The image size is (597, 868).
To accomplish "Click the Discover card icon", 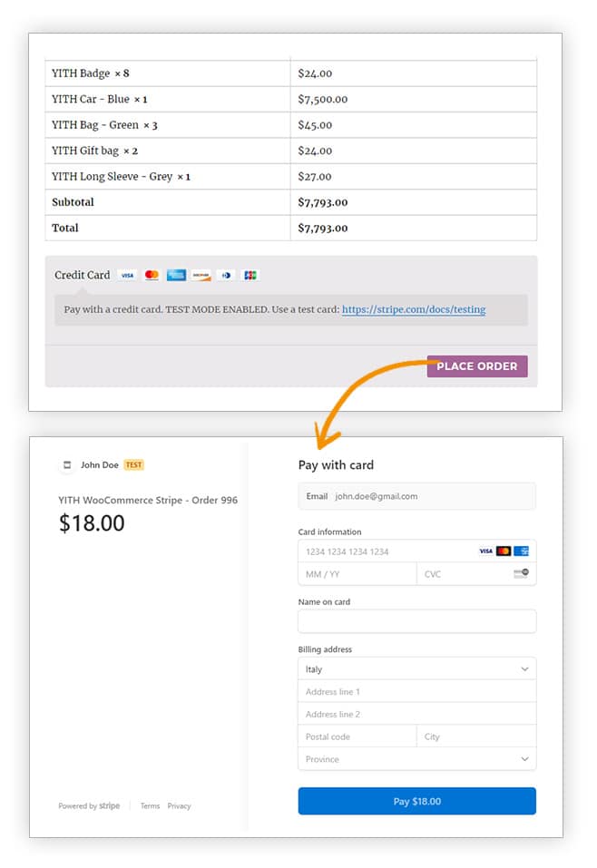I will (201, 275).
